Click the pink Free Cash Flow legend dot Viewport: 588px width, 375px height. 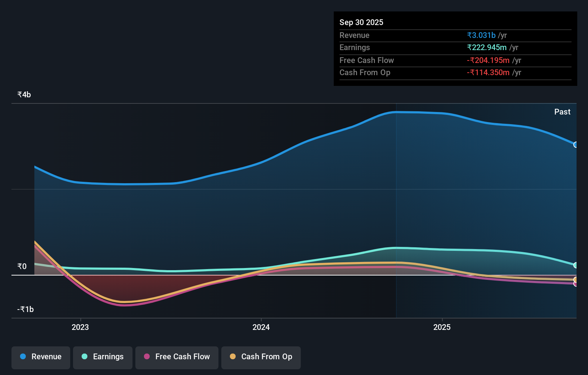click(146, 357)
